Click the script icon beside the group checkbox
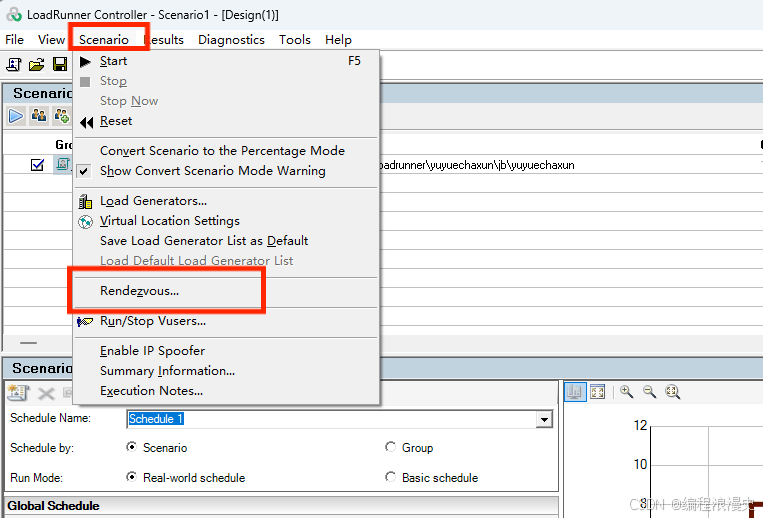This screenshot has width=763, height=518. pos(62,164)
